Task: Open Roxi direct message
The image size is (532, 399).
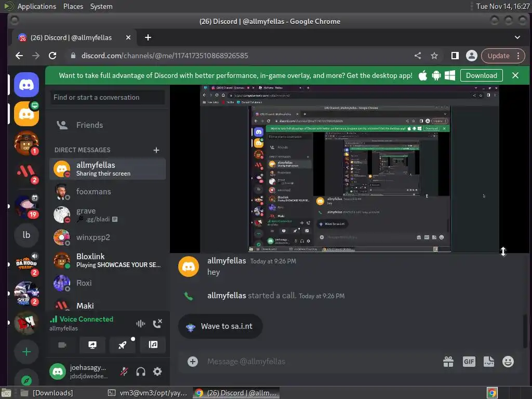Action: [x=107, y=283]
